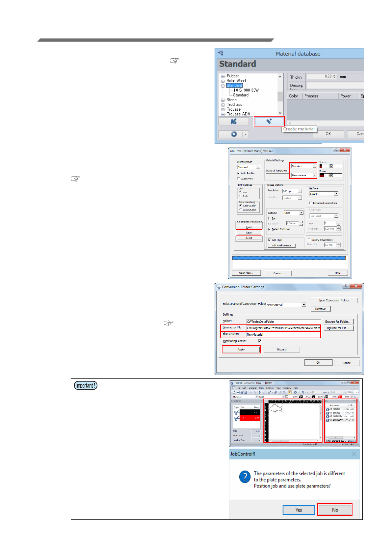The height and width of the screenshot is (555, 392).
Task: Click Show all link in Jobs panel
Action: [x=352, y=441]
